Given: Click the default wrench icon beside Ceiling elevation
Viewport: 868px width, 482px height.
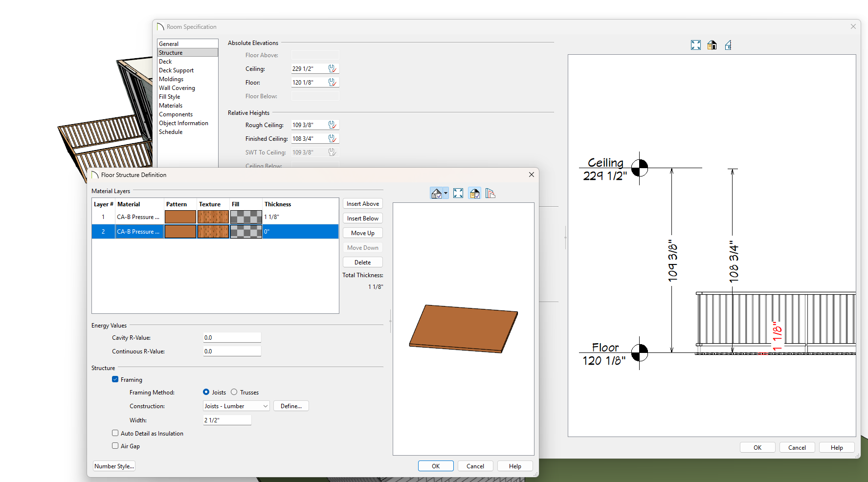Looking at the screenshot, I should [x=332, y=69].
